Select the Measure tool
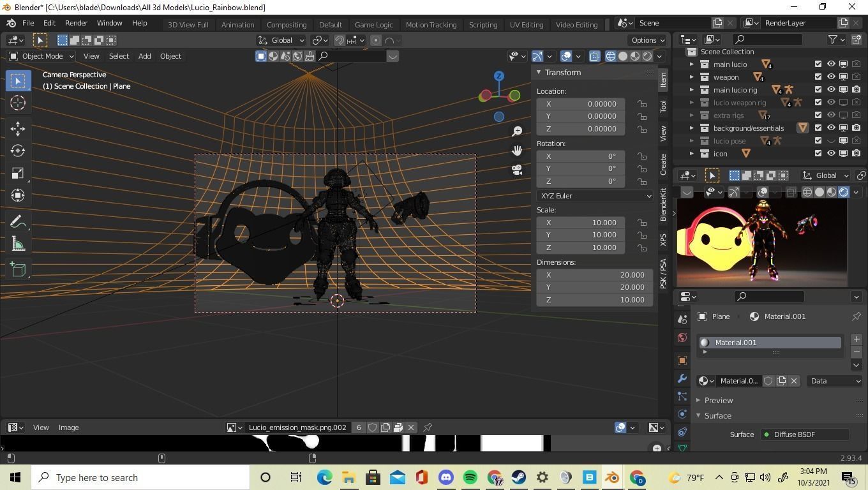The image size is (868, 490). pyautogui.click(x=18, y=244)
